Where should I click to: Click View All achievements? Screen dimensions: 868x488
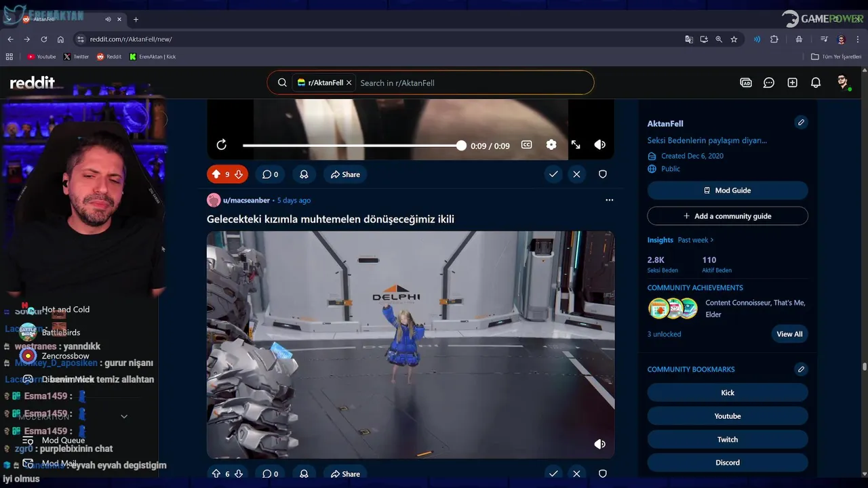[x=789, y=334]
